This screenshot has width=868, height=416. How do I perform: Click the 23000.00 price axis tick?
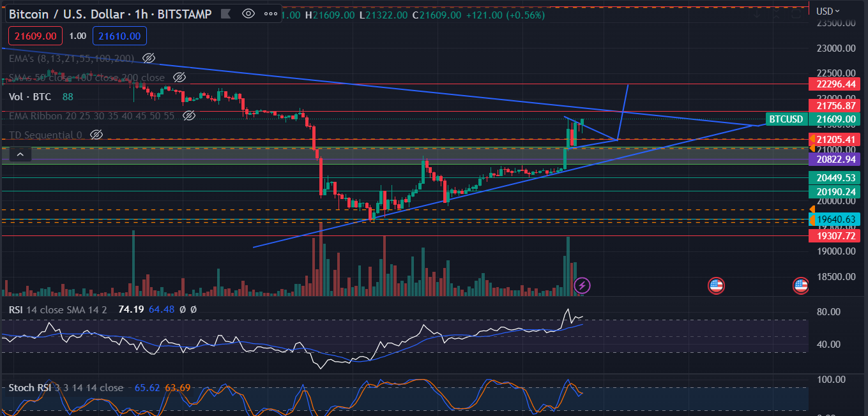point(835,48)
